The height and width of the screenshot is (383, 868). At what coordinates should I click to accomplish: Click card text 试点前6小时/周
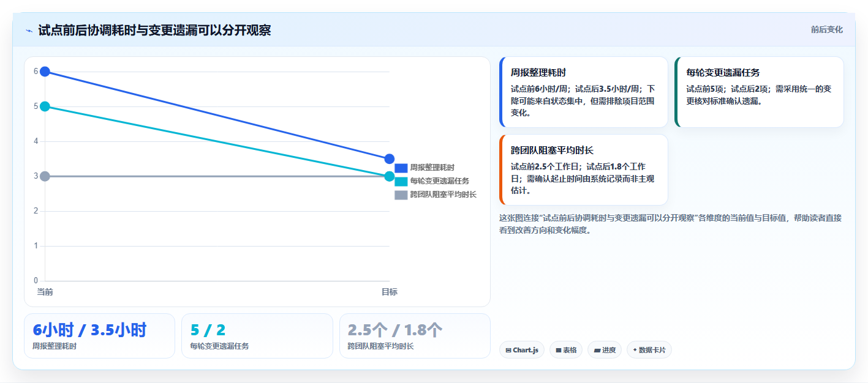coord(540,89)
